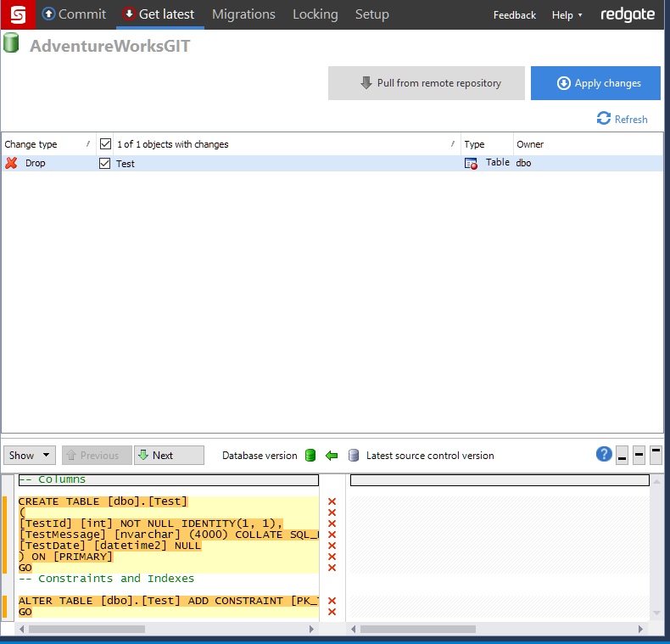Open the Show dropdown
Screen dimensions: 670x644
30,456
